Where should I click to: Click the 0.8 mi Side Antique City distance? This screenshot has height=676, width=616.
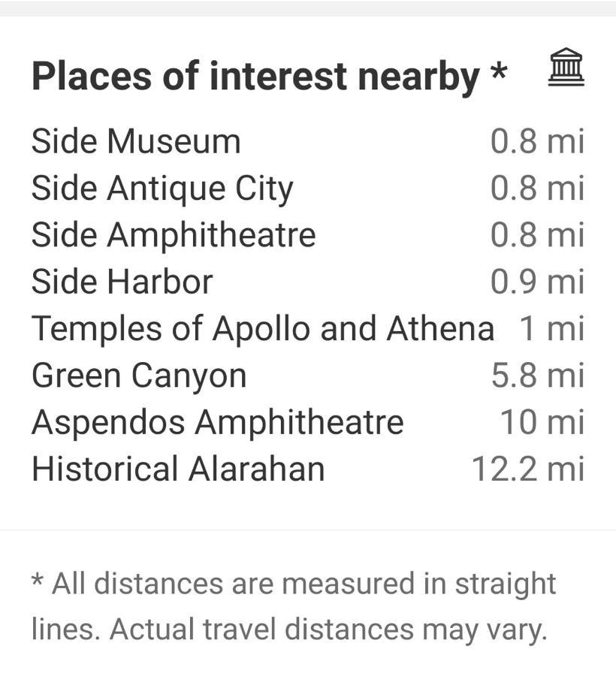tap(538, 189)
